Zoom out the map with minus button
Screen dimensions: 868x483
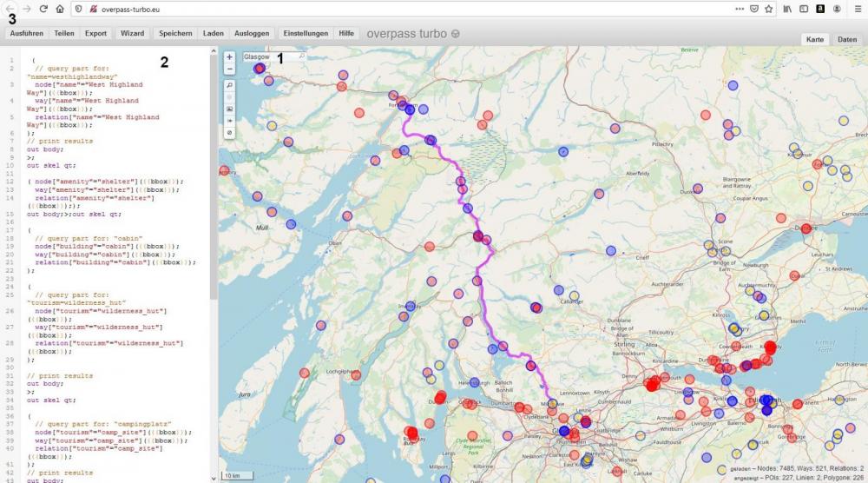point(229,68)
